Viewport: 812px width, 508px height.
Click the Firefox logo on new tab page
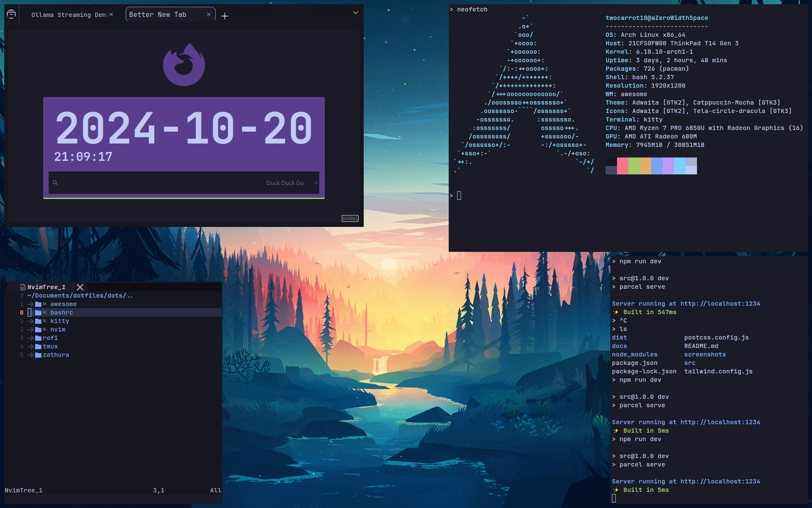click(x=184, y=65)
